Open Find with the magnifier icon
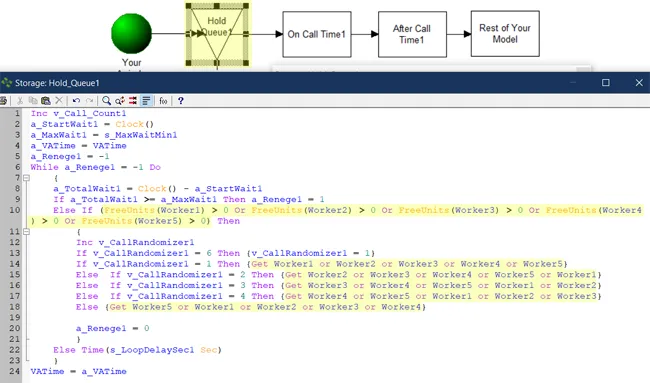 click(x=107, y=101)
